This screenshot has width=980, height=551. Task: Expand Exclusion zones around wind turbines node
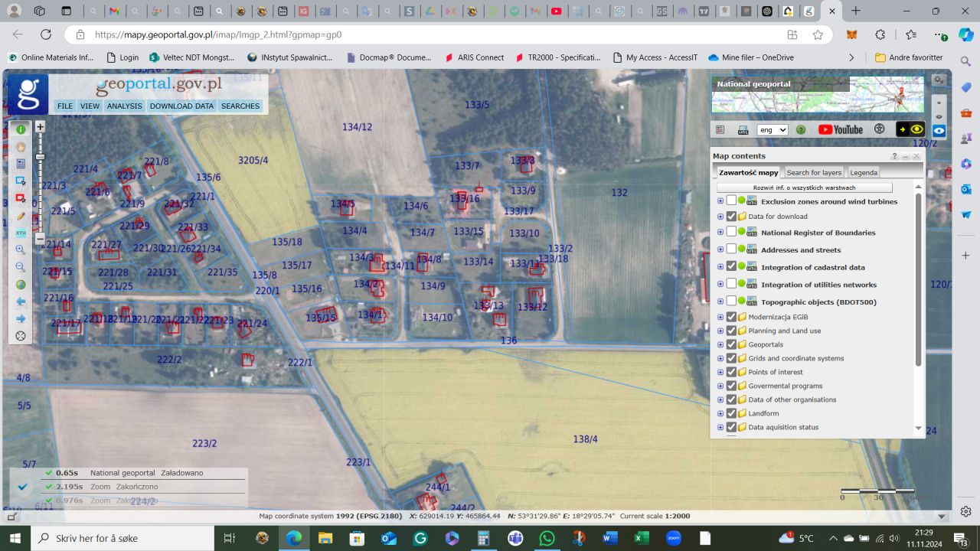pyautogui.click(x=720, y=201)
